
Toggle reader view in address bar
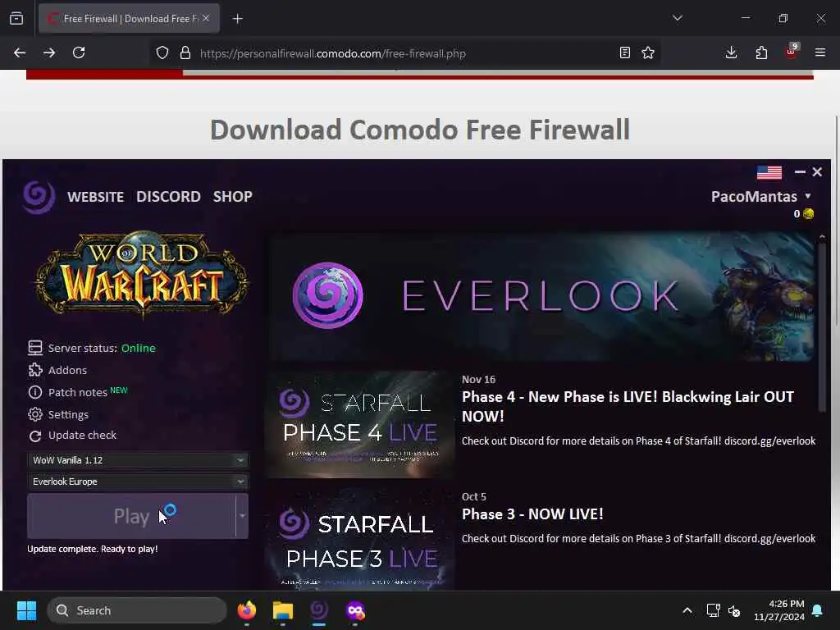(x=624, y=52)
